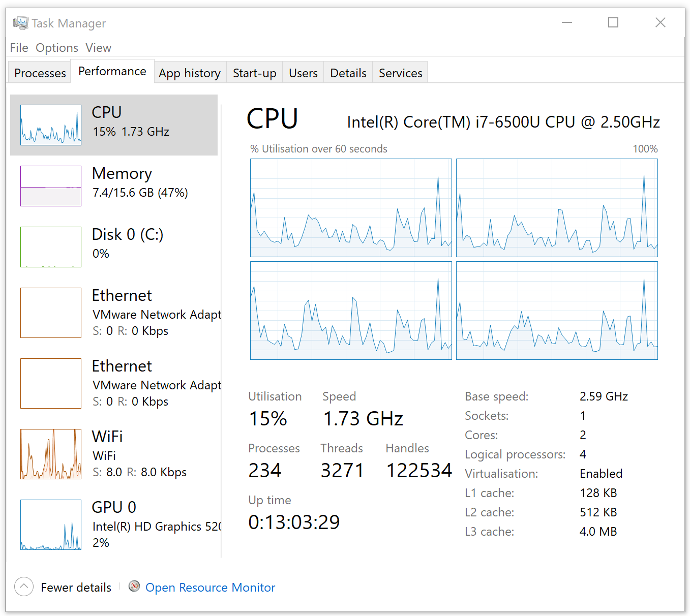
Task: Click the Handles count 122534
Action: tap(419, 470)
